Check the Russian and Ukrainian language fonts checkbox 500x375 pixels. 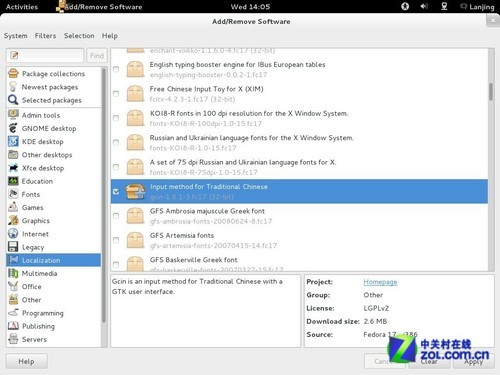116,142
